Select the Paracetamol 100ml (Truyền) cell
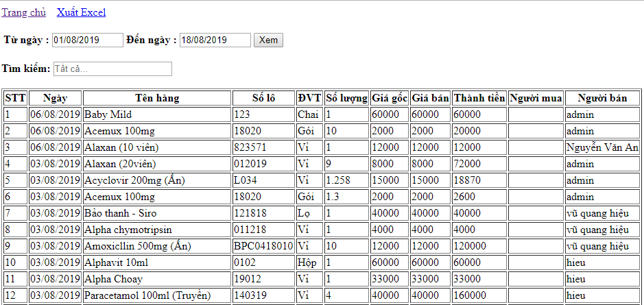The width and height of the screenshot is (644, 305). pos(157,295)
